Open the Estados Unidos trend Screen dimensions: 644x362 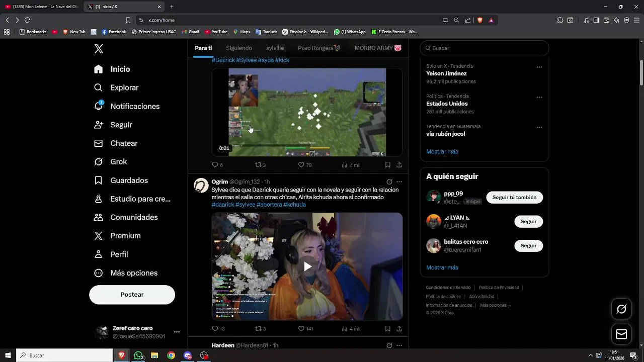click(447, 104)
